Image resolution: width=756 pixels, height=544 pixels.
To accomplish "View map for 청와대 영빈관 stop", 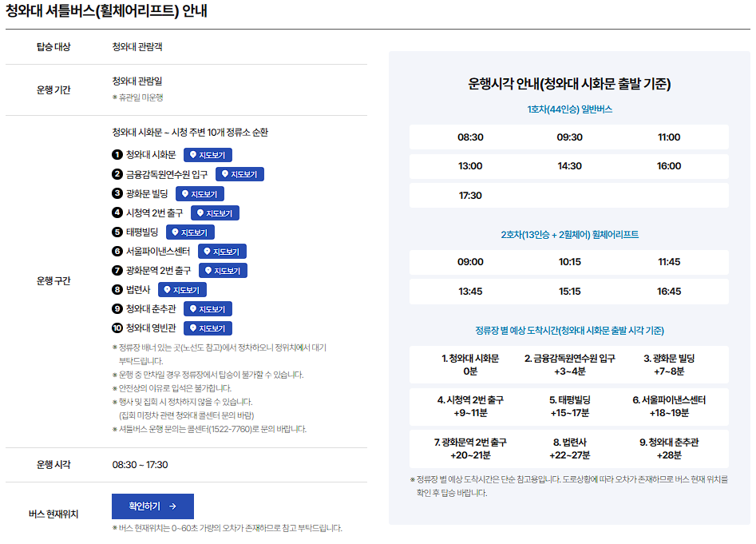I will [208, 328].
